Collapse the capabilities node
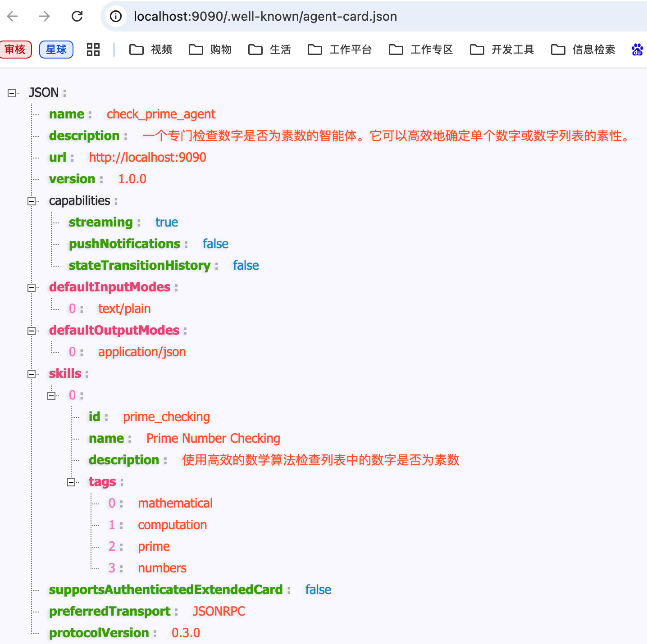Viewport: 647px width, 644px height. pos(32,201)
